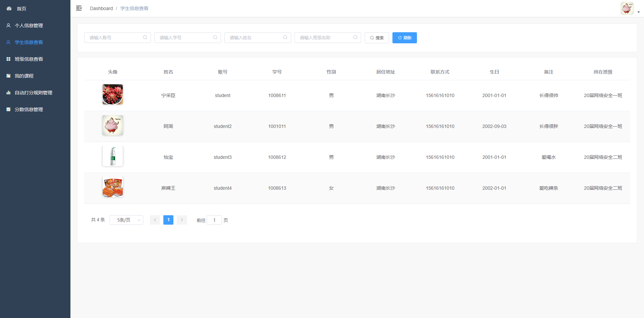Image resolution: width=644 pixels, height=318 pixels.
Task: Select page 1 in the pagination
Action: coord(168,220)
